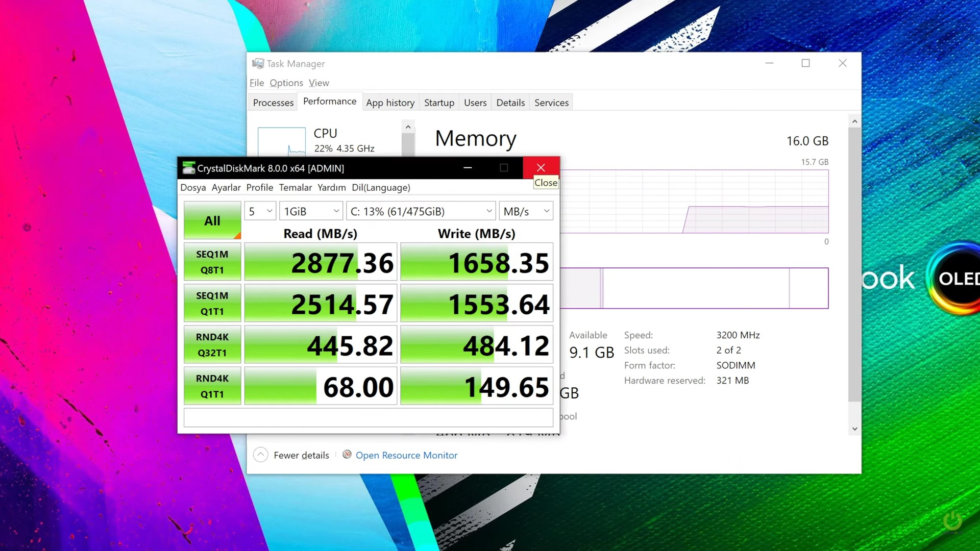The image size is (980, 551).
Task: Switch to the Processes tab
Action: click(x=273, y=103)
